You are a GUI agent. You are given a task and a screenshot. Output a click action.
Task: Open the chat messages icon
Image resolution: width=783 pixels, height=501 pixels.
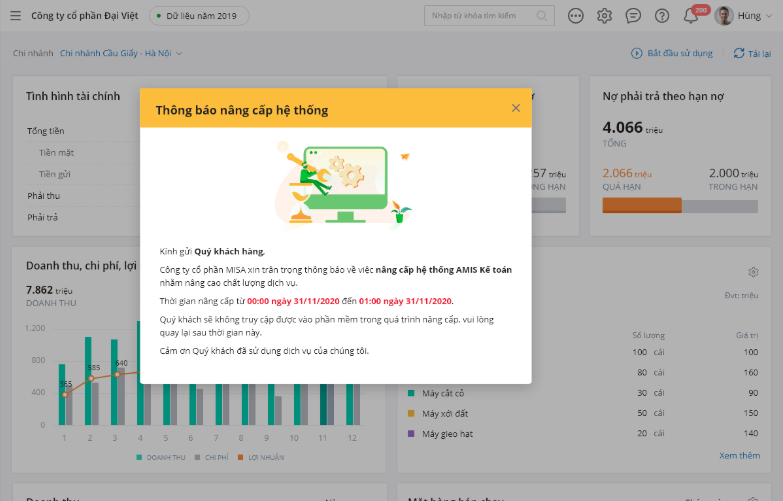point(633,16)
